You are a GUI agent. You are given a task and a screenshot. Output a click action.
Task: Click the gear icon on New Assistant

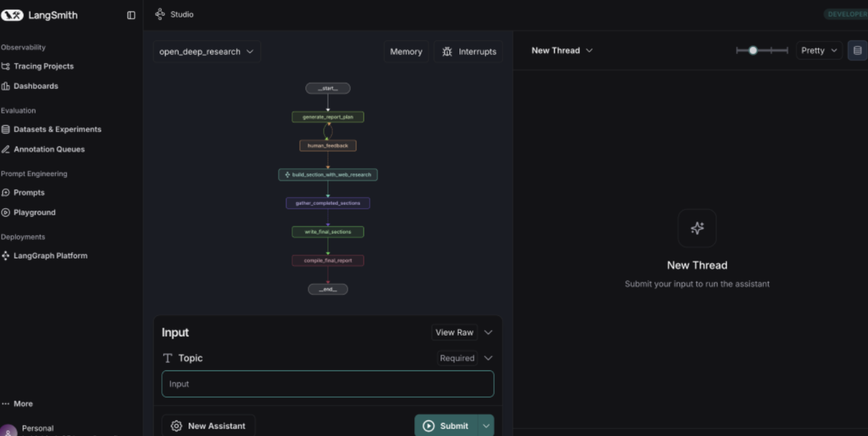(x=176, y=426)
